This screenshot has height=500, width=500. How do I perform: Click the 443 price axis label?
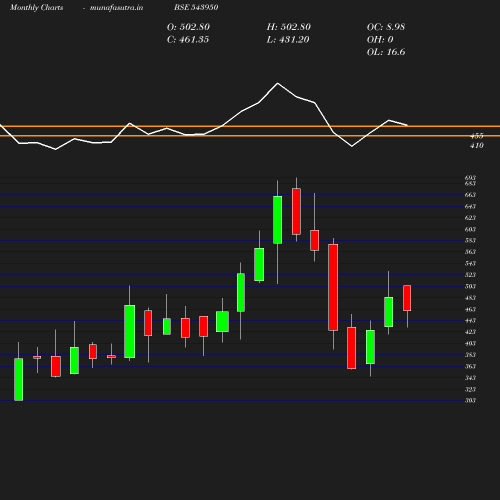click(470, 321)
